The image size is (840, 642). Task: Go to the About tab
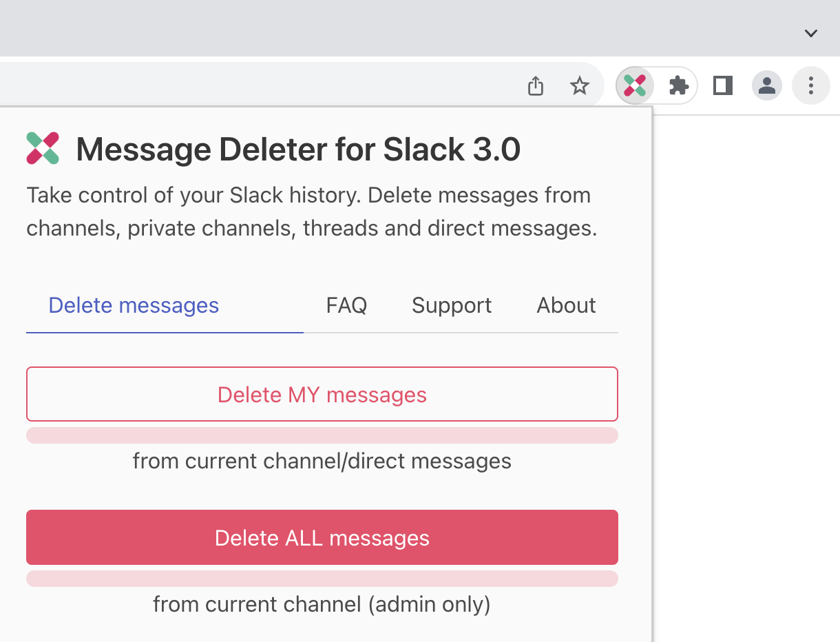click(x=566, y=305)
